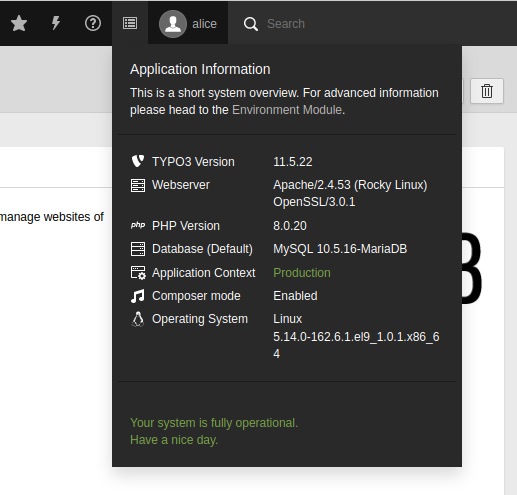Open the Environment Module link
Screen dimensions: 517x495
[287, 110]
